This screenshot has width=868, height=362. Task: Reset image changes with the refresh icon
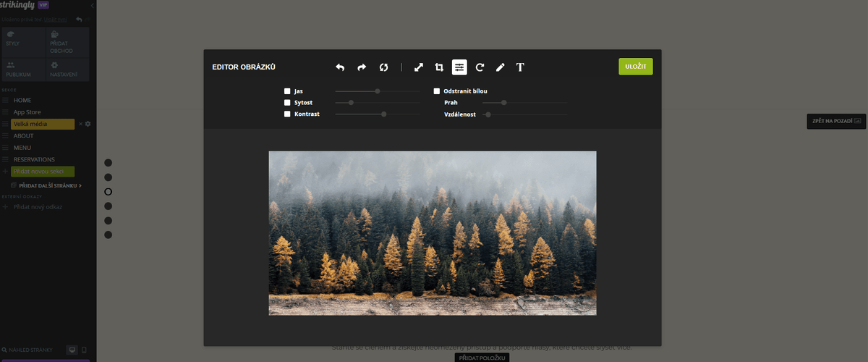(x=383, y=67)
